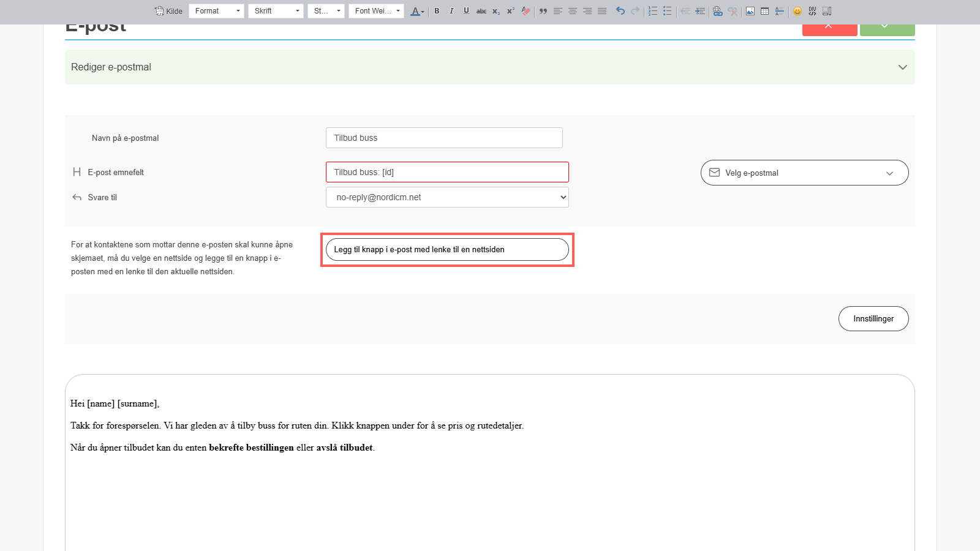Insert a numbered list
The height and width of the screenshot is (551, 980).
coord(653,11)
